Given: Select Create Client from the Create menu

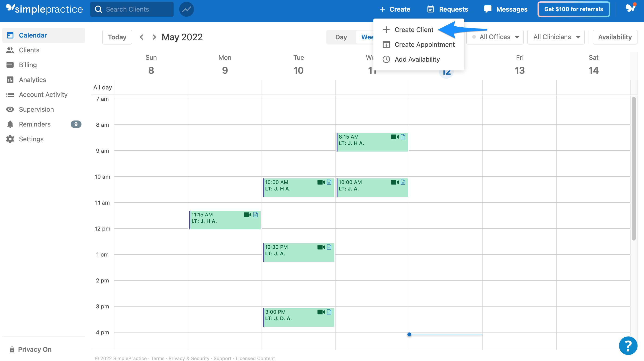Looking at the screenshot, I should (x=414, y=29).
